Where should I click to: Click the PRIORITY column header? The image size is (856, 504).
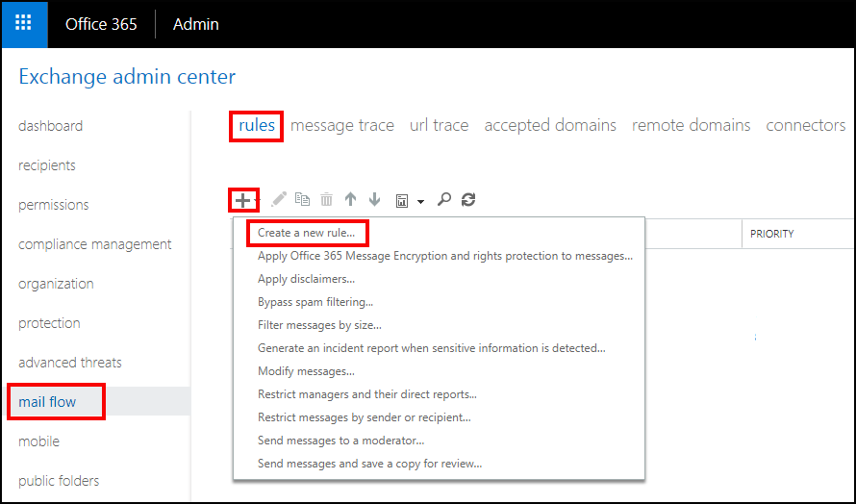point(772,234)
